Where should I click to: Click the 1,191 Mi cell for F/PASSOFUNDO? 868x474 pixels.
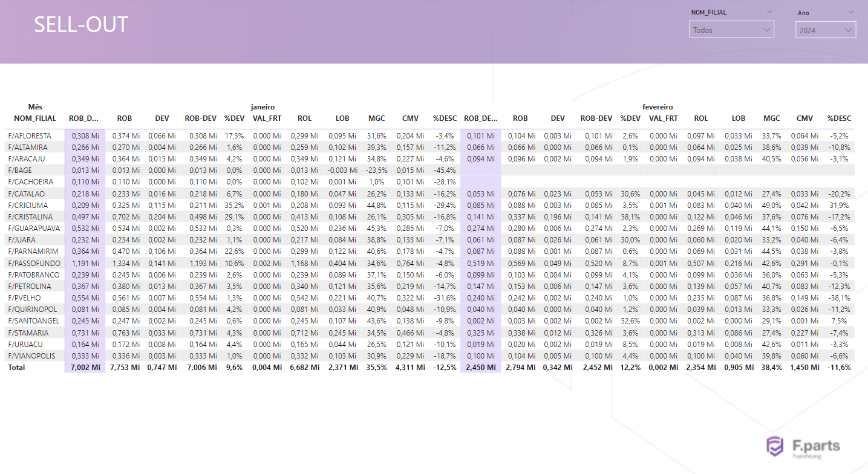[x=85, y=264]
